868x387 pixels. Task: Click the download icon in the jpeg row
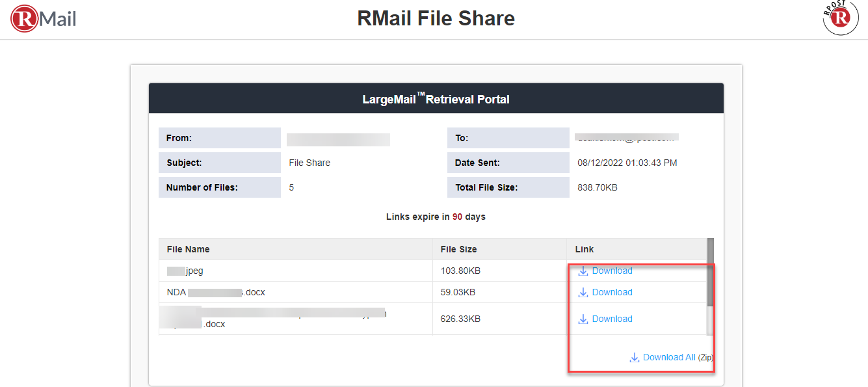coord(583,271)
